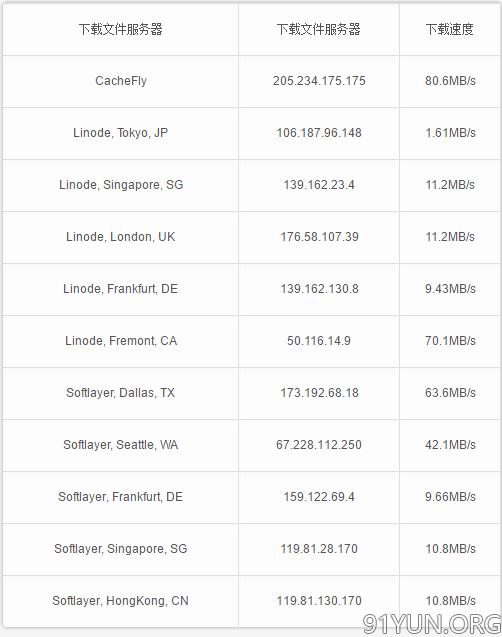Select Softlayer, Dallas, TX server
Screen dimensions: 502x637
121,393
